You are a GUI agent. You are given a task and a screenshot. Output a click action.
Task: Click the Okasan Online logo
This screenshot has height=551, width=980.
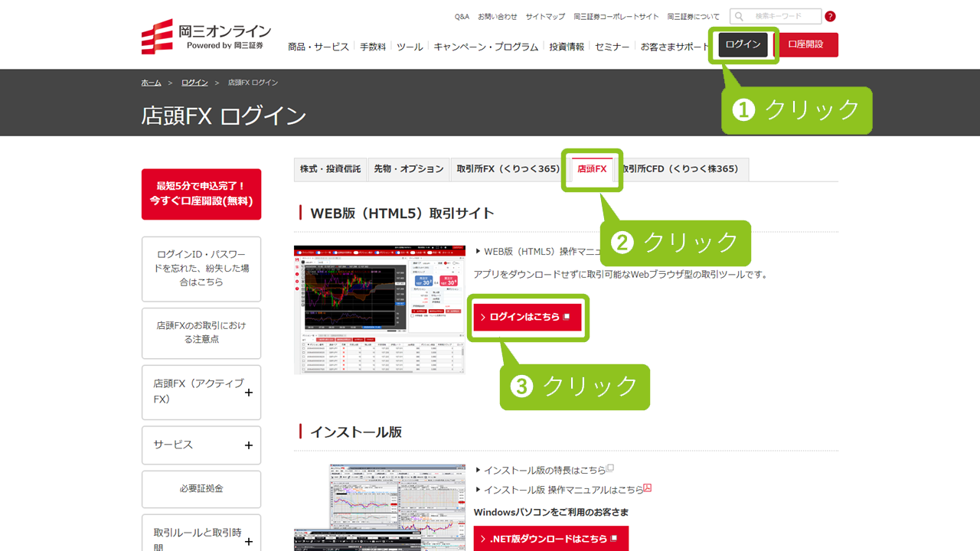pos(206,37)
